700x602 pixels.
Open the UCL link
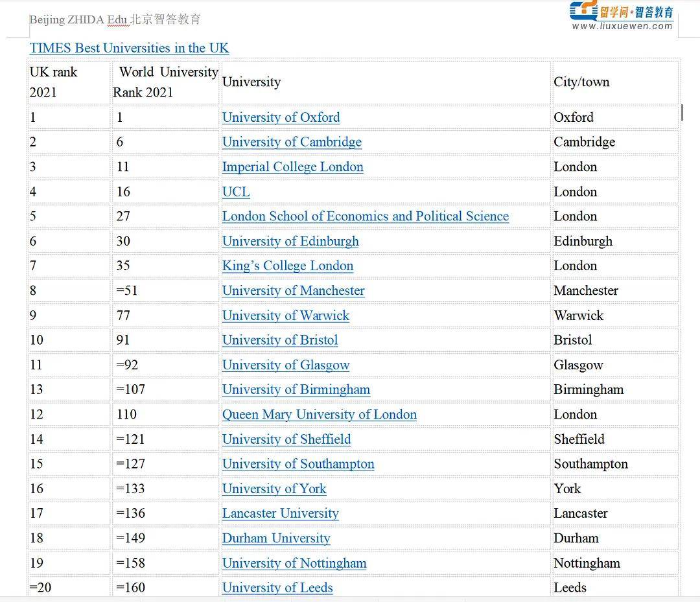pyautogui.click(x=235, y=192)
